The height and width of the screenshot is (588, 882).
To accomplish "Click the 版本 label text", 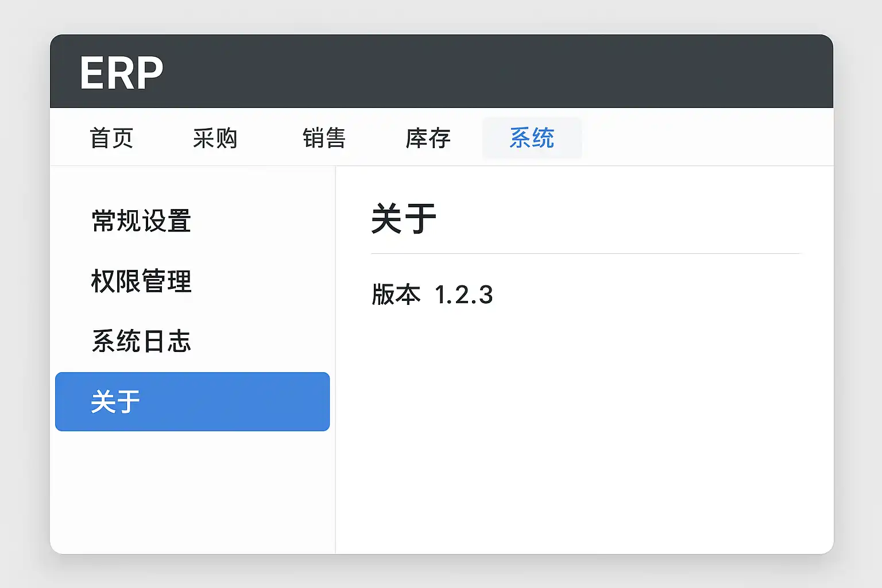I will pos(396,295).
